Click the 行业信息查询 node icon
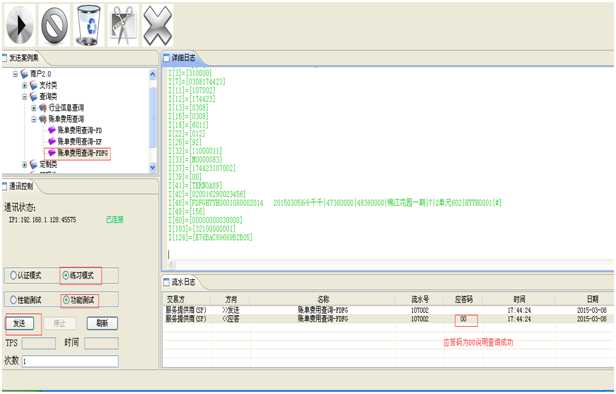Image resolution: width=616 pixels, height=394 pixels. 43,108
